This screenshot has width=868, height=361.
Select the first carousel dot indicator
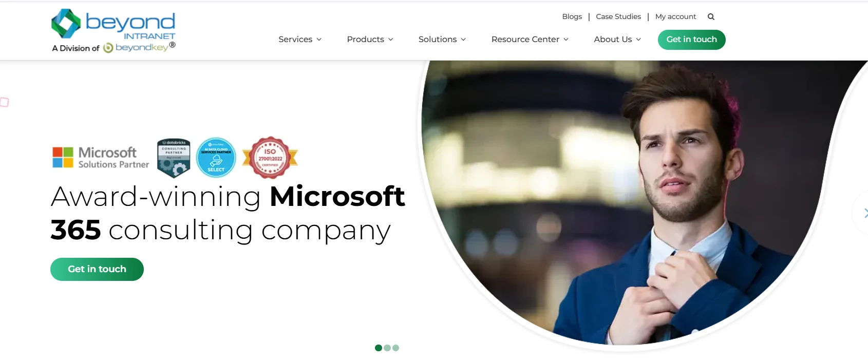(379, 348)
